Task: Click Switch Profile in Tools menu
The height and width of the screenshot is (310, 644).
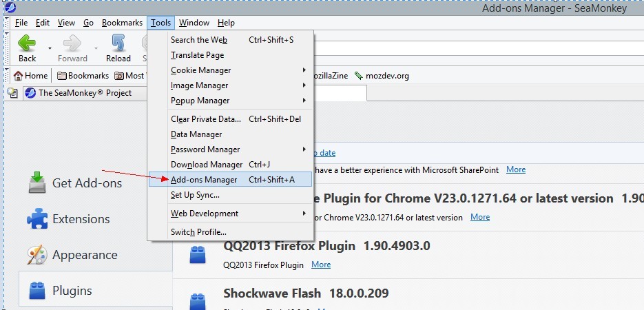Action: [198, 232]
